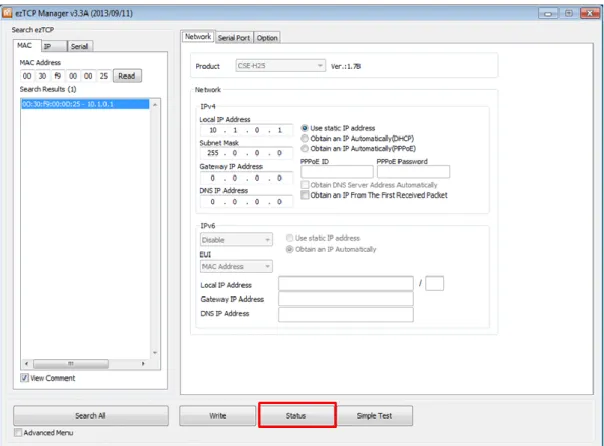Image resolution: width=604 pixels, height=446 pixels.
Task: Click the horizontal scroll-right arrow in results
Action: pyautogui.click(x=143, y=364)
